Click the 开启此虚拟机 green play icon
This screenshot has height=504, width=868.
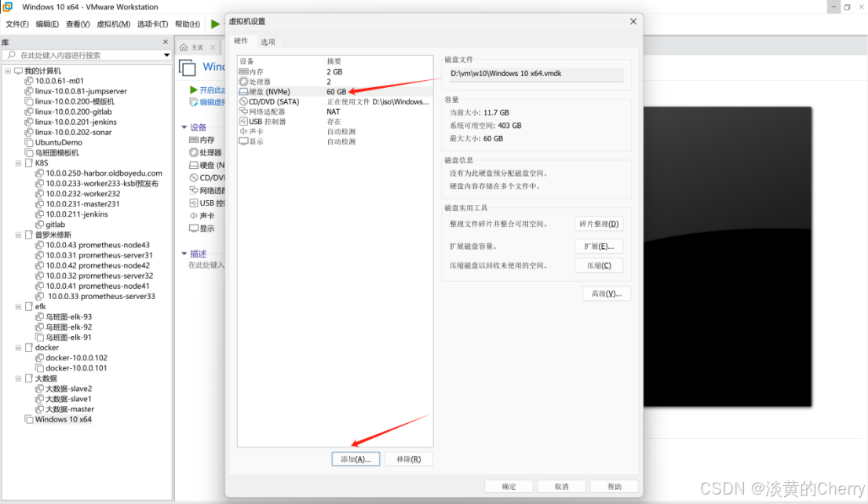[x=193, y=89]
